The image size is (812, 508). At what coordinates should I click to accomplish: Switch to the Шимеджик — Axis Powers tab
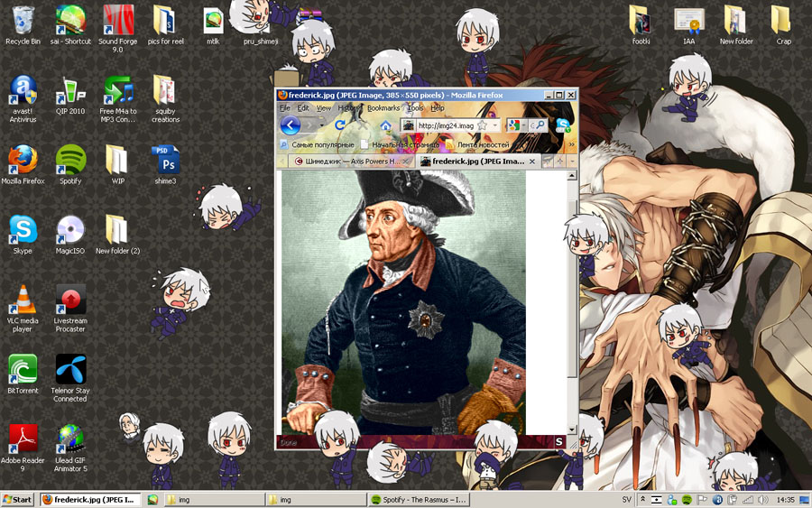point(353,162)
